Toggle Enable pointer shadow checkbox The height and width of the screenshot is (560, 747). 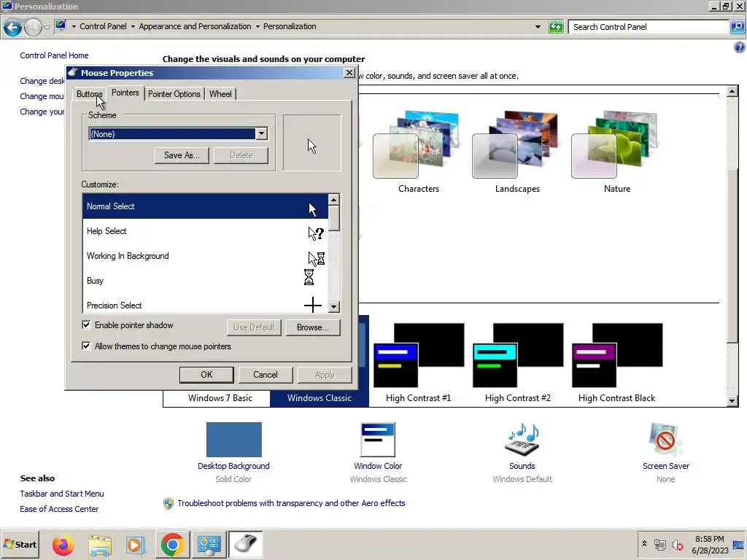(86, 324)
